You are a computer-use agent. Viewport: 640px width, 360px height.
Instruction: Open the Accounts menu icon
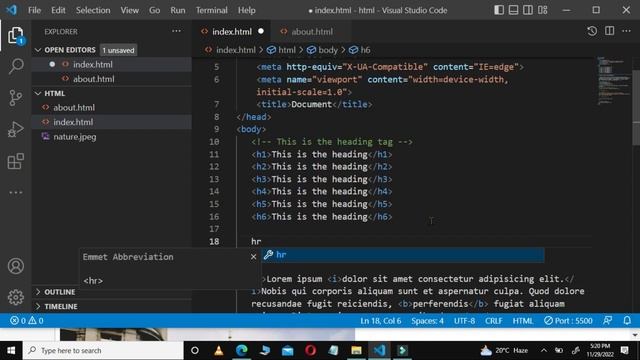pyautogui.click(x=16, y=266)
